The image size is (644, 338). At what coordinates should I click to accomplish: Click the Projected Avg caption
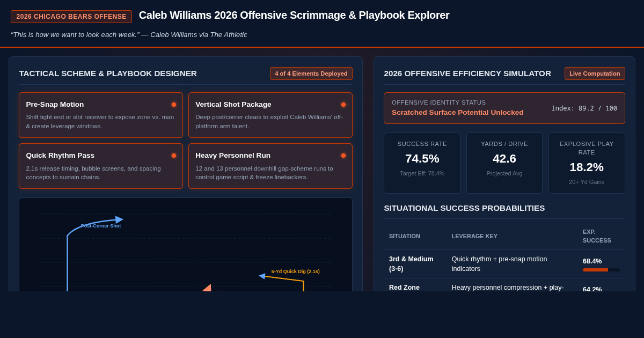pos(504,173)
